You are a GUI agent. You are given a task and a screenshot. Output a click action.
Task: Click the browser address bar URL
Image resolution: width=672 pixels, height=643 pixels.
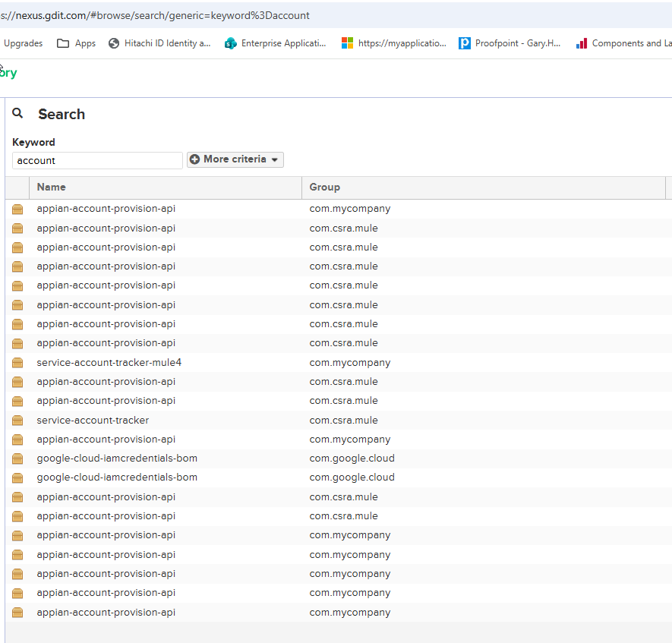(x=159, y=15)
